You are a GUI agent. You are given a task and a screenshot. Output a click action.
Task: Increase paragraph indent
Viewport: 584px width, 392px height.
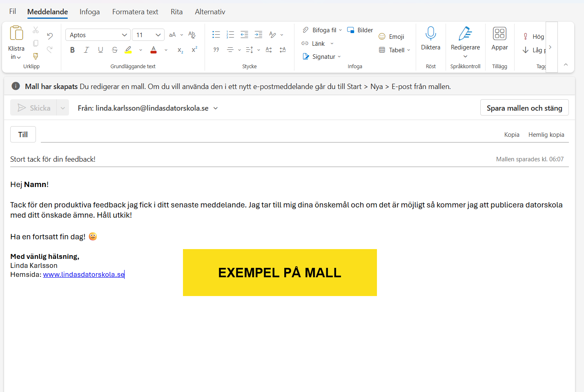point(259,35)
